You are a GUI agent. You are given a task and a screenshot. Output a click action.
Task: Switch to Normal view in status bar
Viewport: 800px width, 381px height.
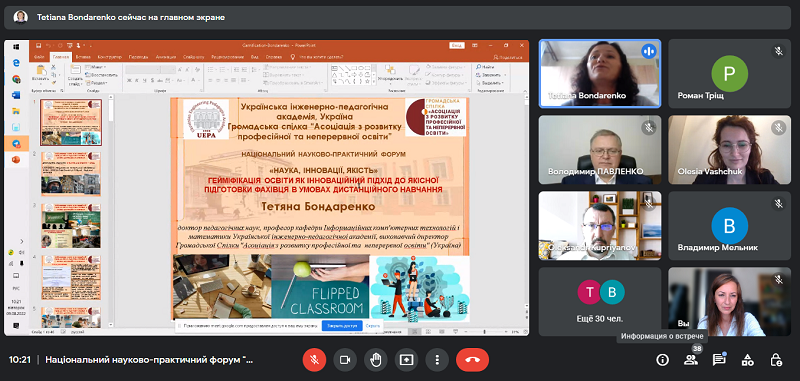point(415,332)
